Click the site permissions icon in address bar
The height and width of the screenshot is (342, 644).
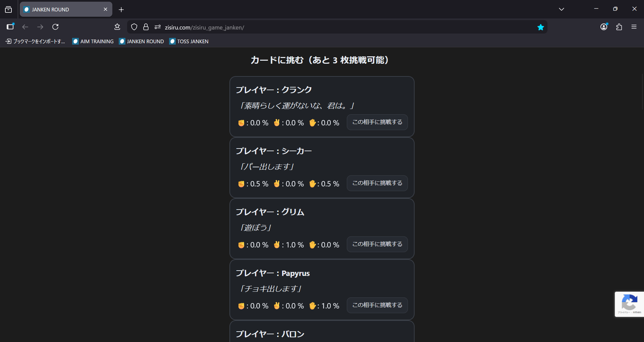pos(158,27)
